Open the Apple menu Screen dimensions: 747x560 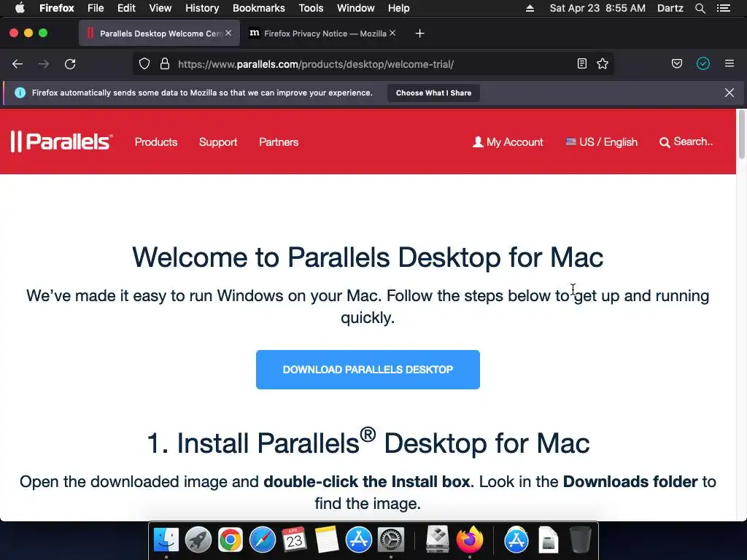point(20,7)
